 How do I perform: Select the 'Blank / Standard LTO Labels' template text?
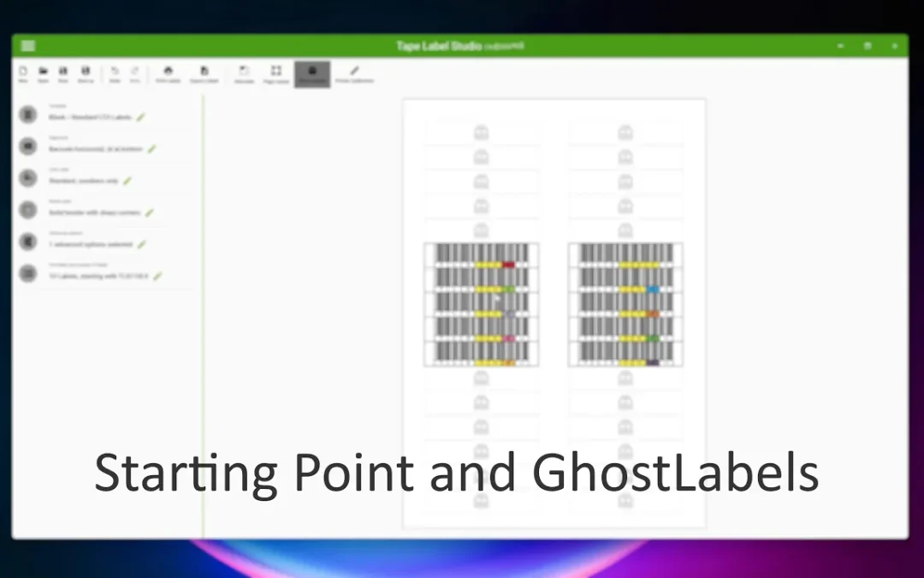[x=90, y=117]
